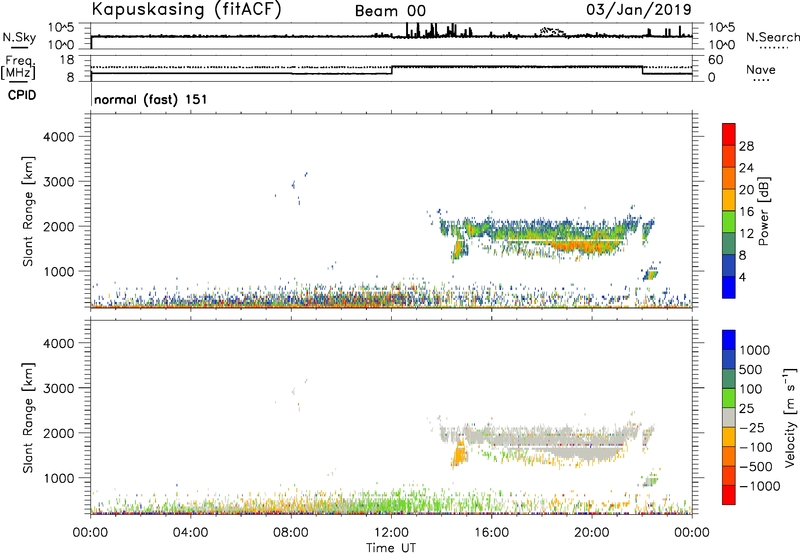
Task: Click the "N.Sky" axis label
Action: click(x=19, y=37)
